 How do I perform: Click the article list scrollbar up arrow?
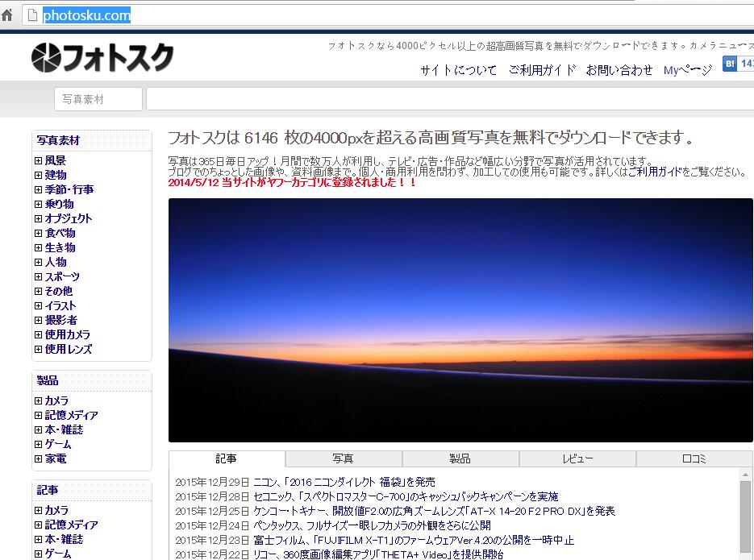(745, 475)
